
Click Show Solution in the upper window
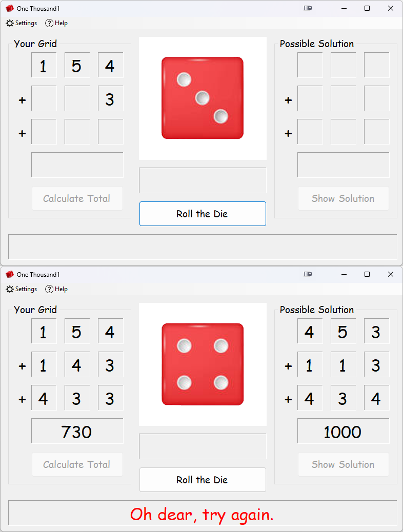tap(343, 198)
